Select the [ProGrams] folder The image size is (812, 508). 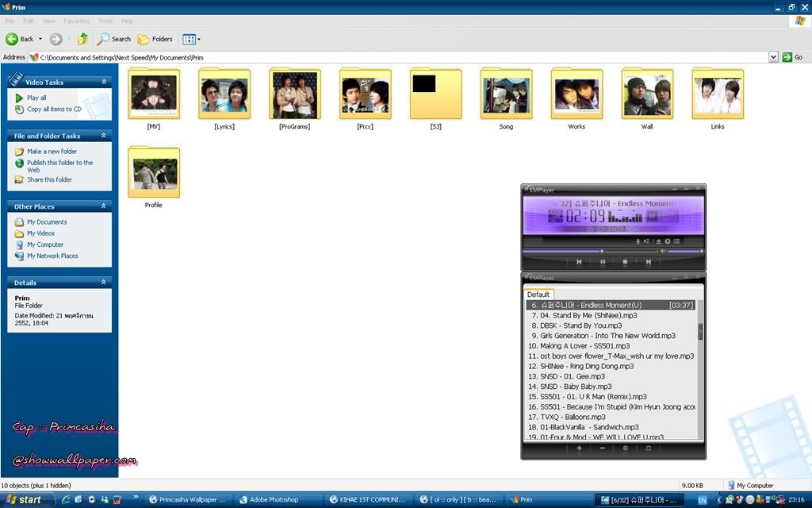(295, 98)
